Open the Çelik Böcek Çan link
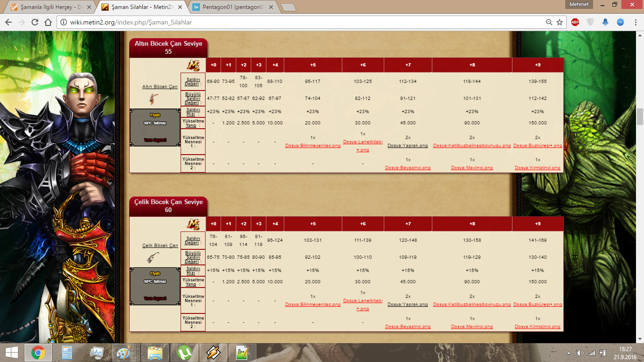The width and height of the screenshot is (644, 362). click(160, 246)
